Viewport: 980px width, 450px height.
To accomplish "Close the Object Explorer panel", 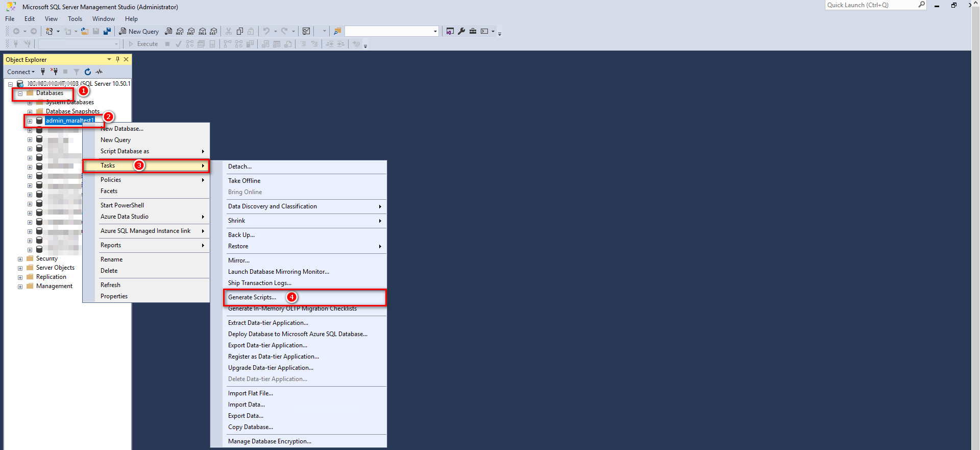I will pyautogui.click(x=126, y=59).
